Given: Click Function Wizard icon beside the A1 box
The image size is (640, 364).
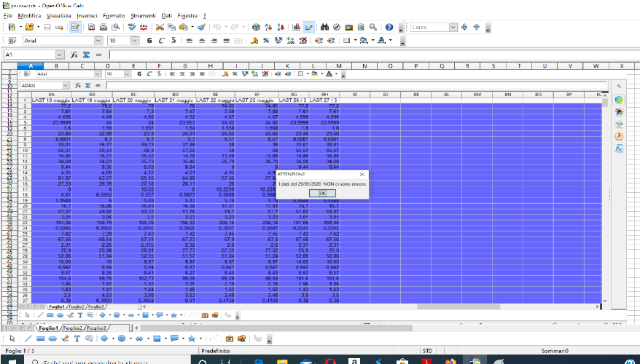Looking at the screenshot, I should tap(74, 55).
